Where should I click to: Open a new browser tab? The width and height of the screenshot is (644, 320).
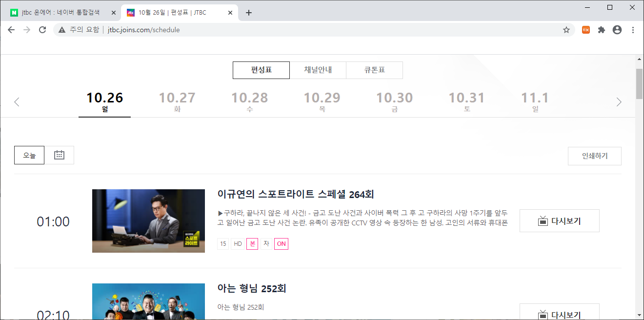click(x=249, y=13)
